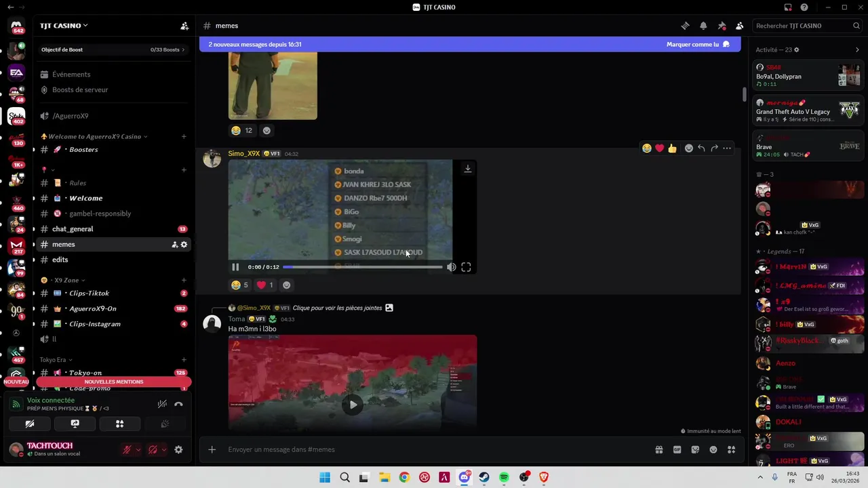Start an activity in voice panel

(x=119, y=424)
